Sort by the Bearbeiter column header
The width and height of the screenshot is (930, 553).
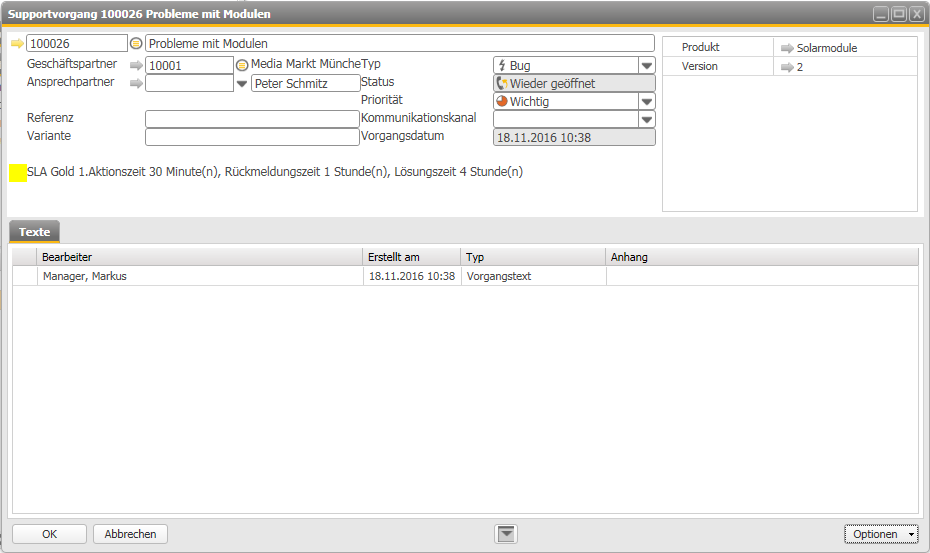199,257
